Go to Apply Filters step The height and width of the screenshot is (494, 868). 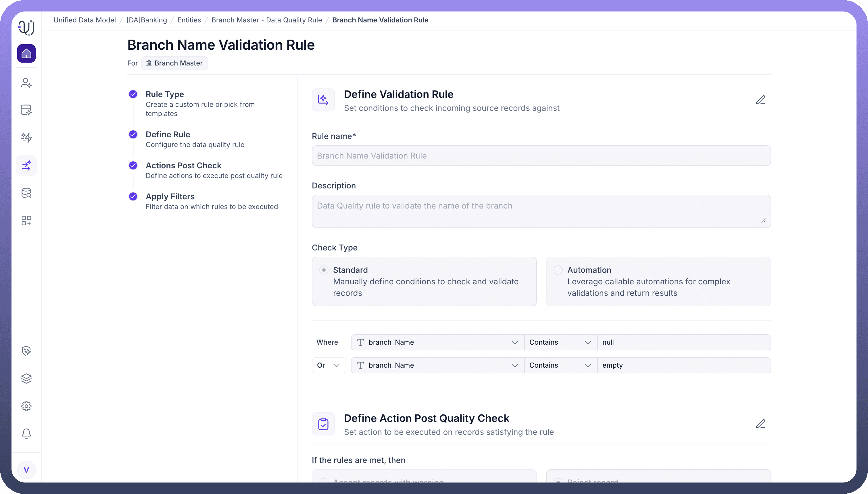click(x=170, y=196)
